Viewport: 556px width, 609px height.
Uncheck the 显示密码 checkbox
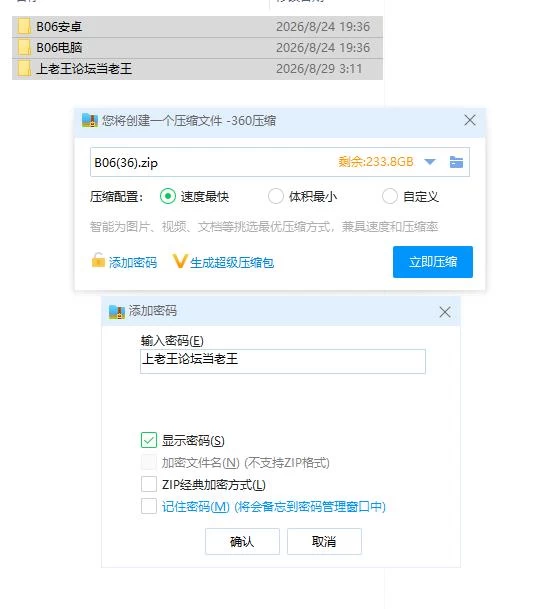point(149,440)
